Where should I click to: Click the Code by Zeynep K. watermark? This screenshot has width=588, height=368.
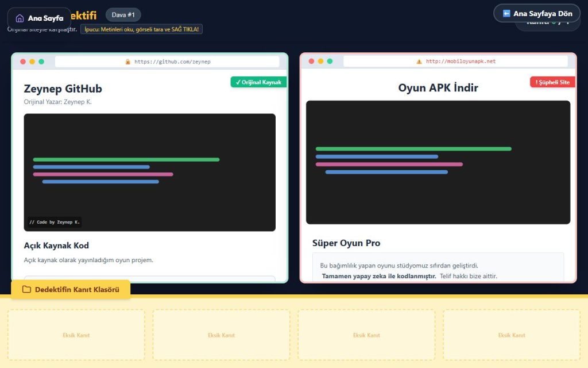point(55,222)
